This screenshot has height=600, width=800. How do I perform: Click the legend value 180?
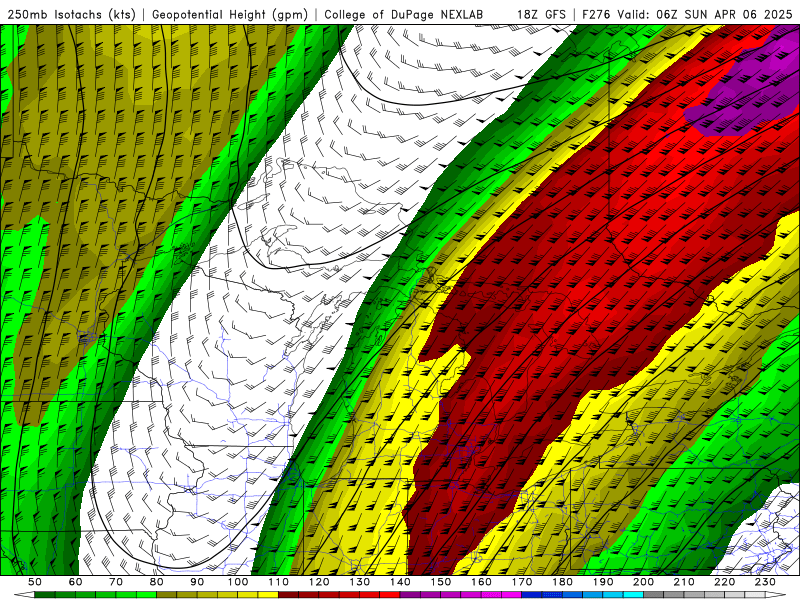pyautogui.click(x=562, y=582)
